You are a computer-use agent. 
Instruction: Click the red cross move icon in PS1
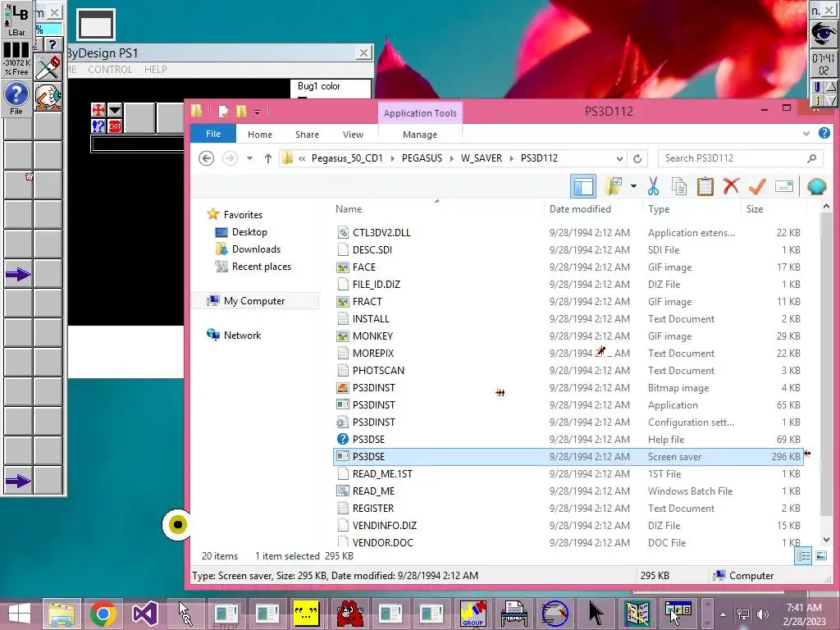[98, 111]
